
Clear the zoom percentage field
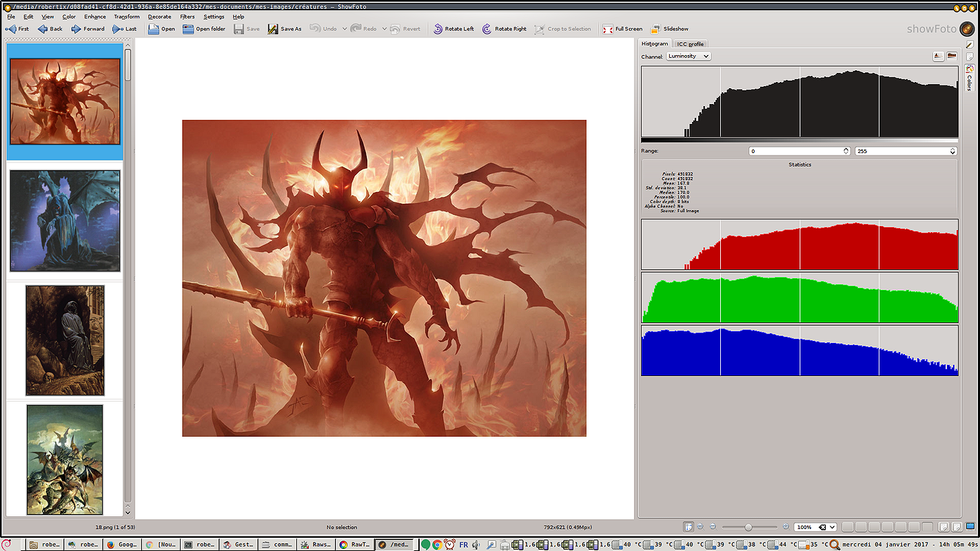tap(821, 527)
